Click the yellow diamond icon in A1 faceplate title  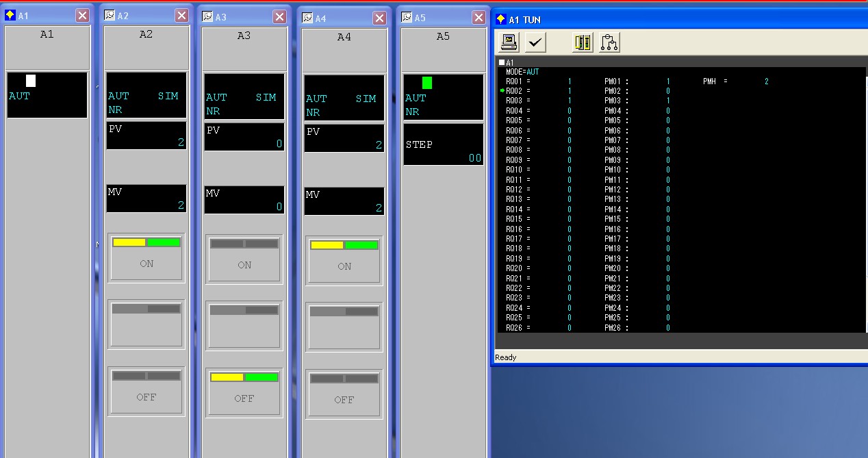pyautogui.click(x=10, y=16)
